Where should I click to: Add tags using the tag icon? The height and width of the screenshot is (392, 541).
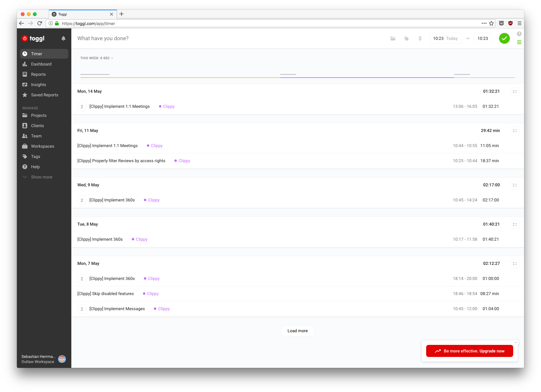[x=407, y=38]
